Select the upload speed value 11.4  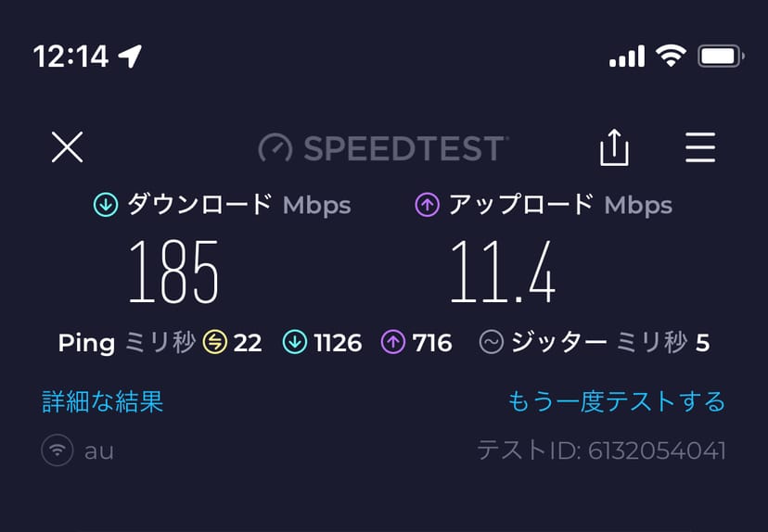(503, 272)
